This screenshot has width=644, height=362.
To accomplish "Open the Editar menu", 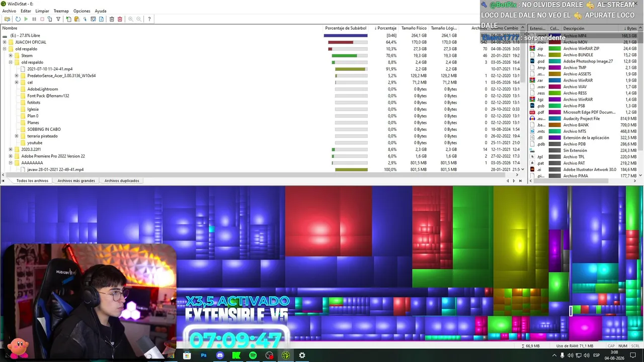I will tap(26, 11).
